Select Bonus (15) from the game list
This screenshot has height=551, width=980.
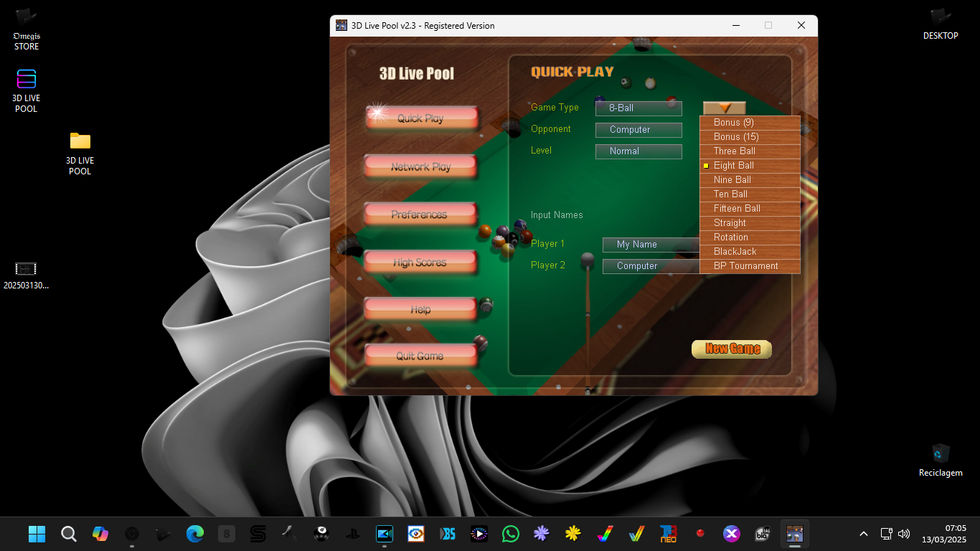pyautogui.click(x=750, y=137)
